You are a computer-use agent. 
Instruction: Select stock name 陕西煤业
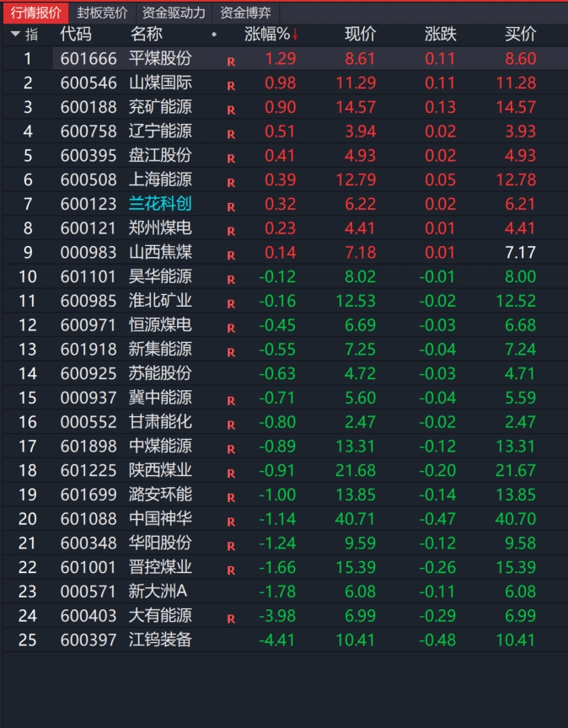(160, 470)
